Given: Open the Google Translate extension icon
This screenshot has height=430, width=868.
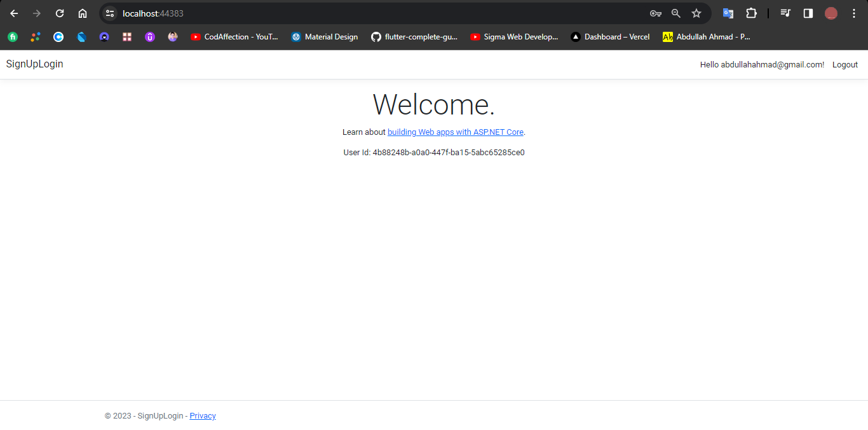Looking at the screenshot, I should click(728, 13).
